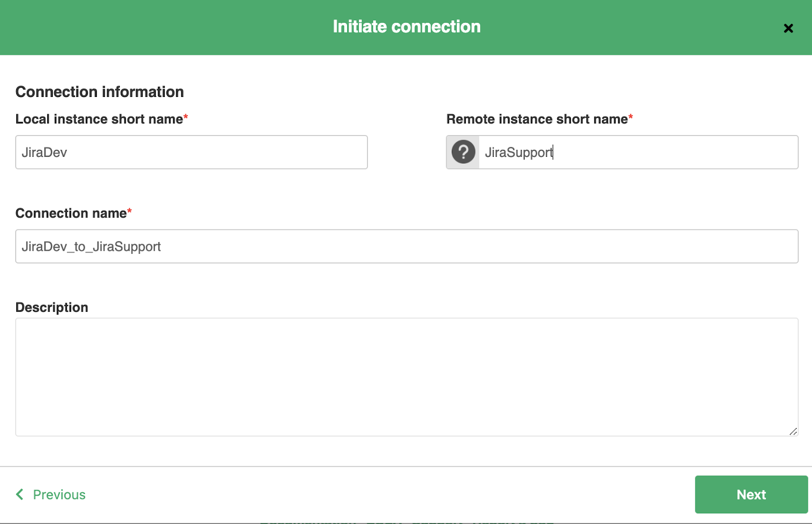Click the Initiate connection title text

tap(407, 27)
